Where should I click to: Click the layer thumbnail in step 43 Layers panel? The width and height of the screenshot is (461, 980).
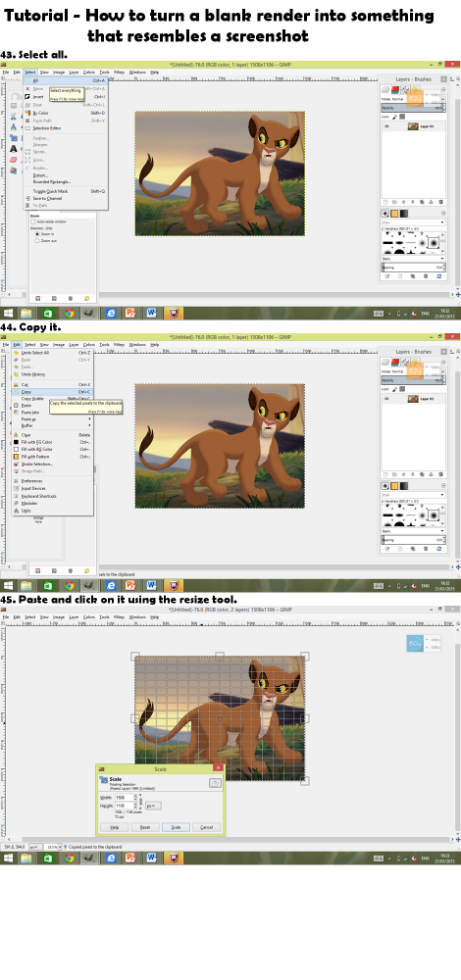click(x=413, y=126)
